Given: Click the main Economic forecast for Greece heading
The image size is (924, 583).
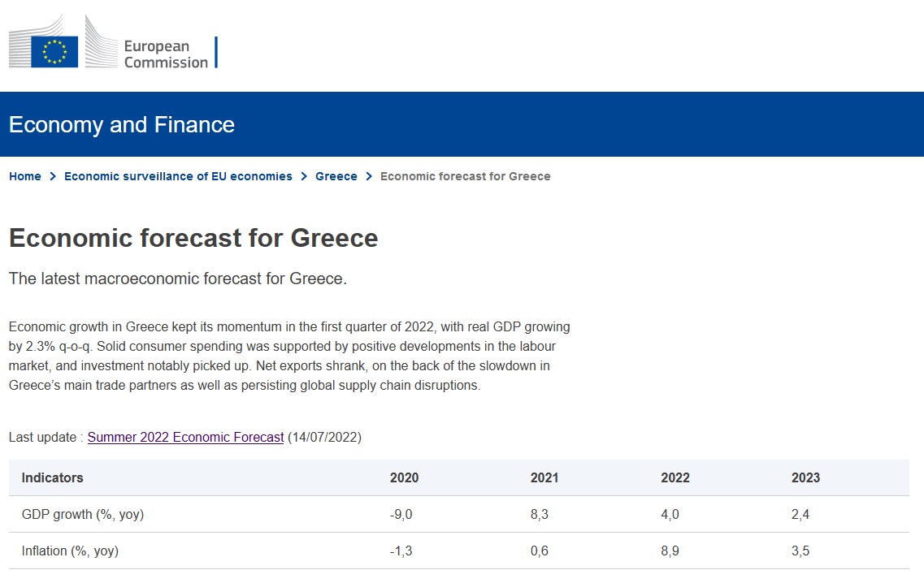Looking at the screenshot, I should click(193, 238).
